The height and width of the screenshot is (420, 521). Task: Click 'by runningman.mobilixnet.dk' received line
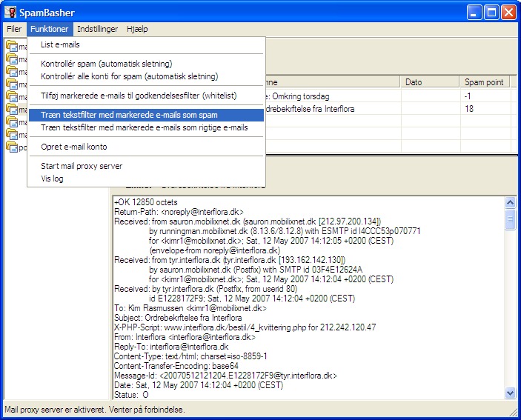pos(285,231)
